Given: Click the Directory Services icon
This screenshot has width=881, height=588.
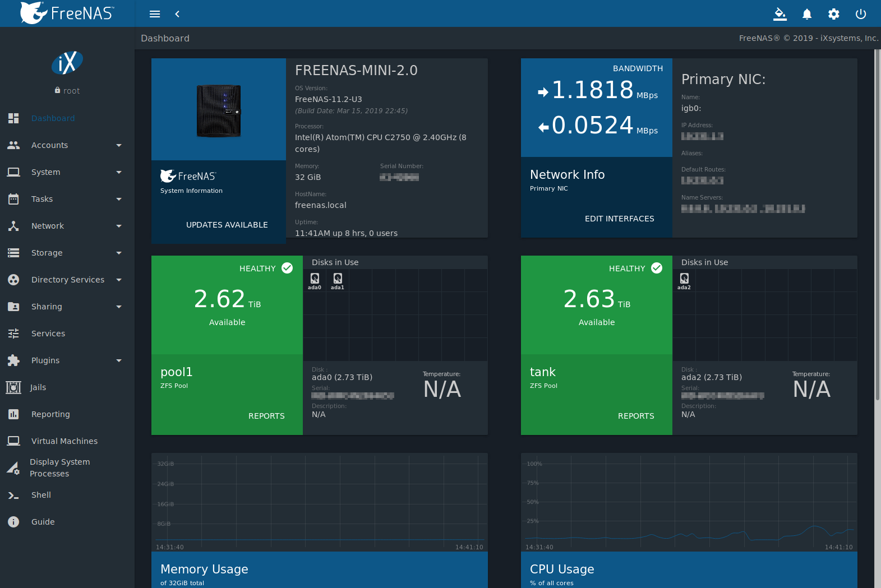Looking at the screenshot, I should pyautogui.click(x=13, y=280).
